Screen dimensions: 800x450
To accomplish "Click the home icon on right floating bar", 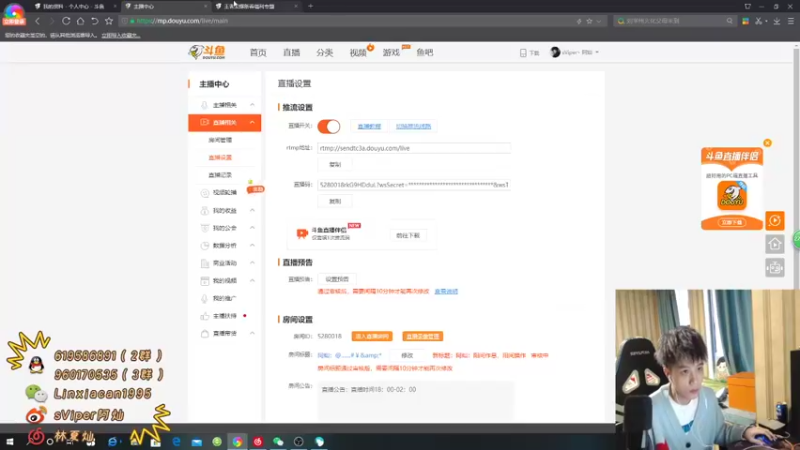I will (x=774, y=244).
